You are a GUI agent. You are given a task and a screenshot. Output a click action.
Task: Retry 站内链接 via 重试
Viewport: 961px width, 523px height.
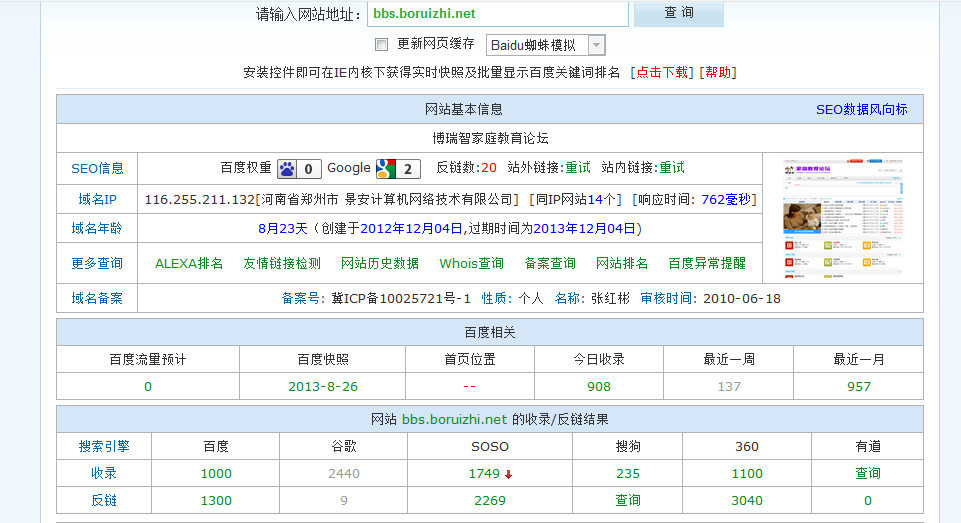click(x=672, y=168)
